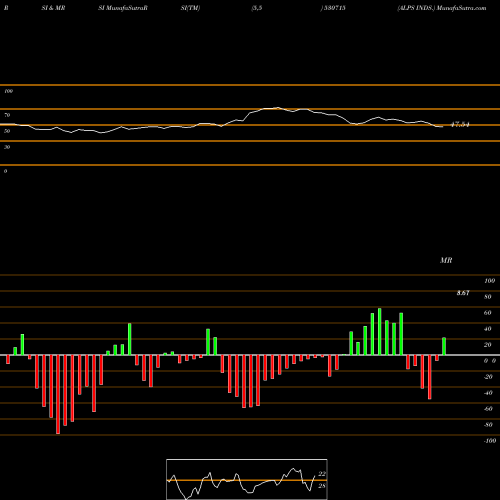This screenshot has width=500, height=500.
Task: Click the MR axis 20 label
Action: [488, 345]
